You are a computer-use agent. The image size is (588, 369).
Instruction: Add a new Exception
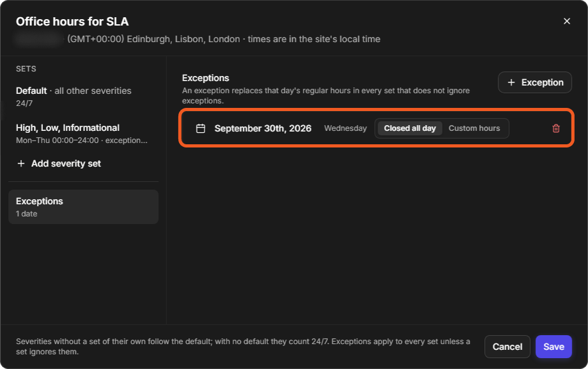[534, 82]
